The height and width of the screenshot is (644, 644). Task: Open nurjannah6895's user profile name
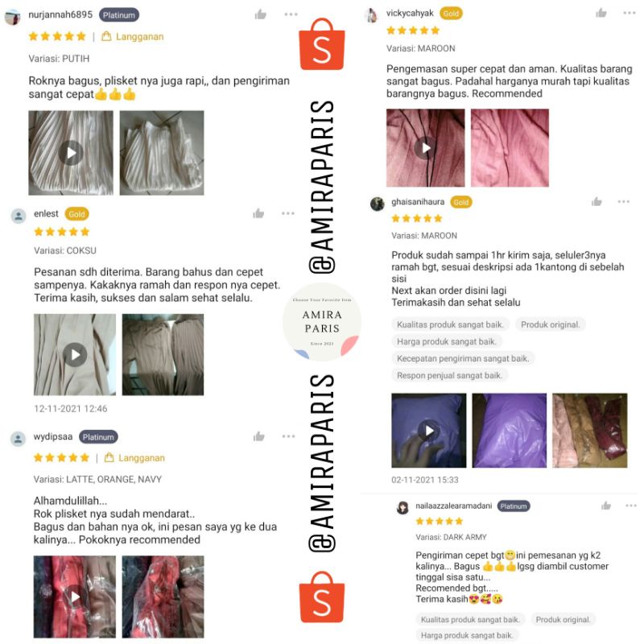pyautogui.click(x=60, y=14)
